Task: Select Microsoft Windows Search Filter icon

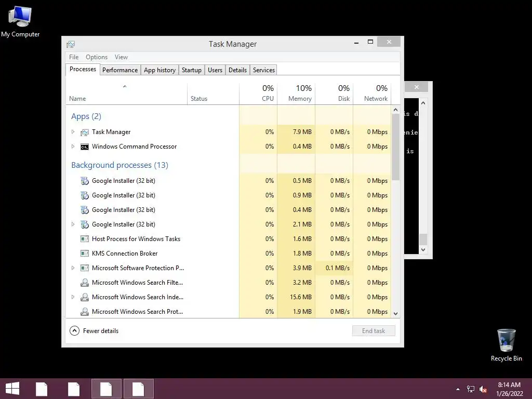Action: [85, 283]
